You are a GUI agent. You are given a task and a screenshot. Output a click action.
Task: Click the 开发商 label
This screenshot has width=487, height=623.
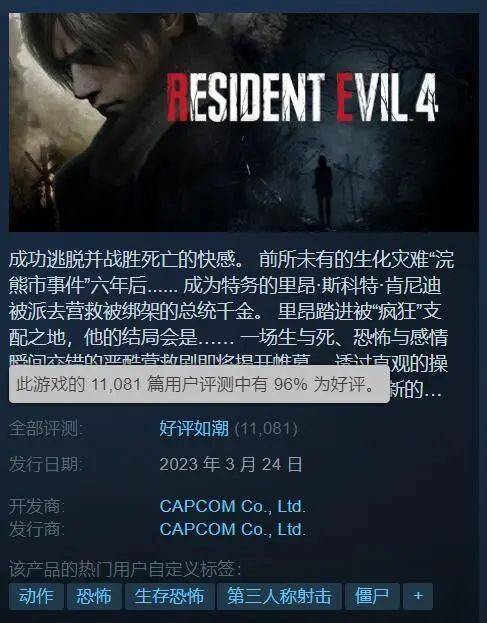pos(37,507)
